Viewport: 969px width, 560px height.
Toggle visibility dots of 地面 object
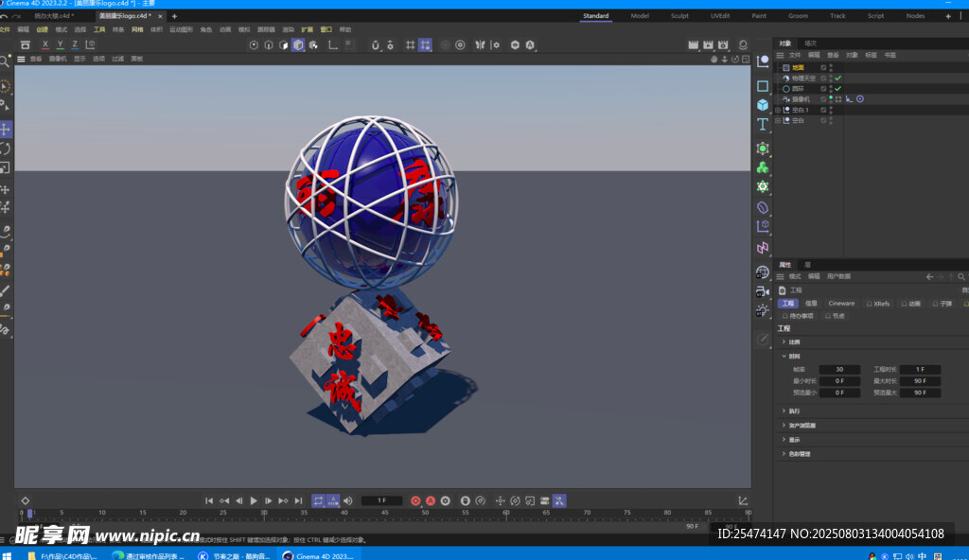click(x=831, y=68)
